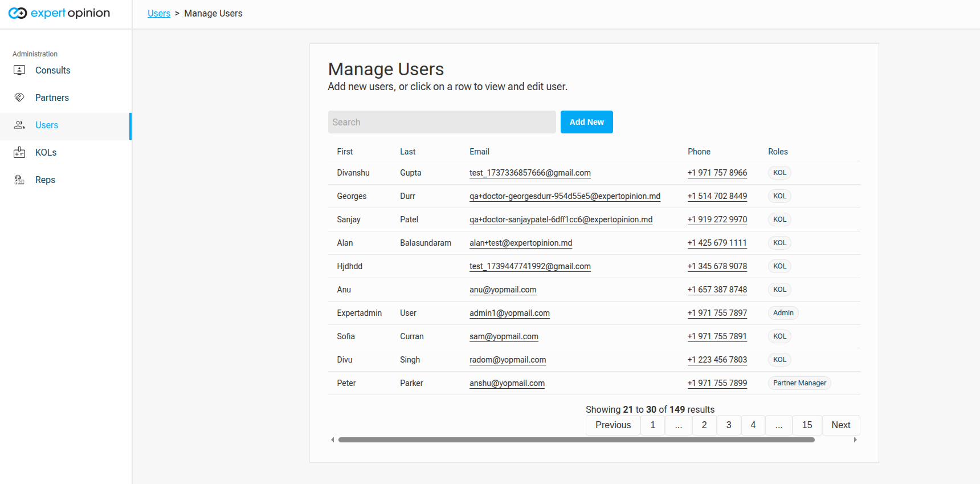Focus the Search input field
The height and width of the screenshot is (484, 980).
[x=442, y=122]
